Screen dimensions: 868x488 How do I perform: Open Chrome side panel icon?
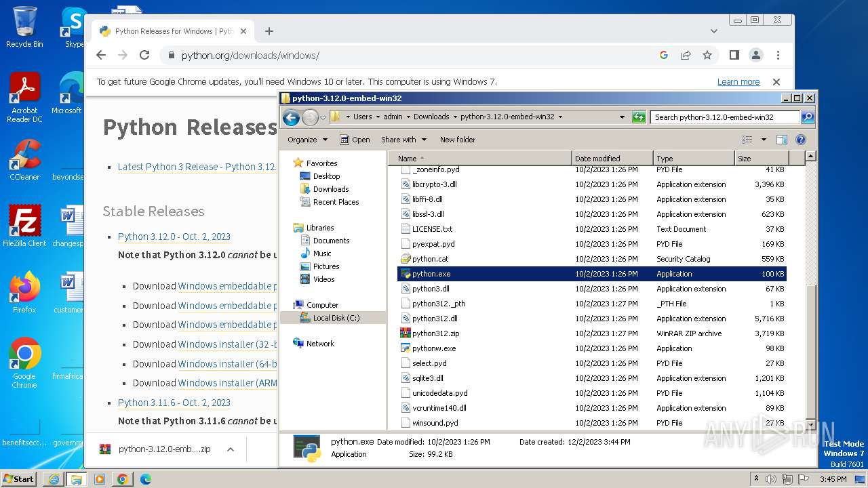pos(734,56)
